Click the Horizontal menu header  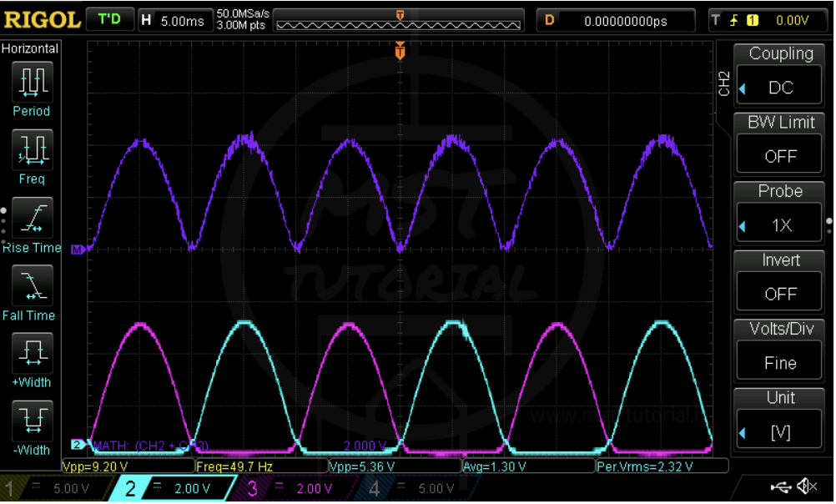pos(31,48)
